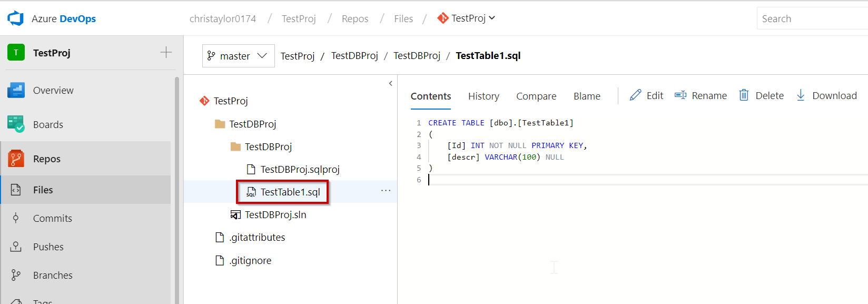The width and height of the screenshot is (868, 304).
Task: Switch to the History tab
Action: tap(483, 96)
